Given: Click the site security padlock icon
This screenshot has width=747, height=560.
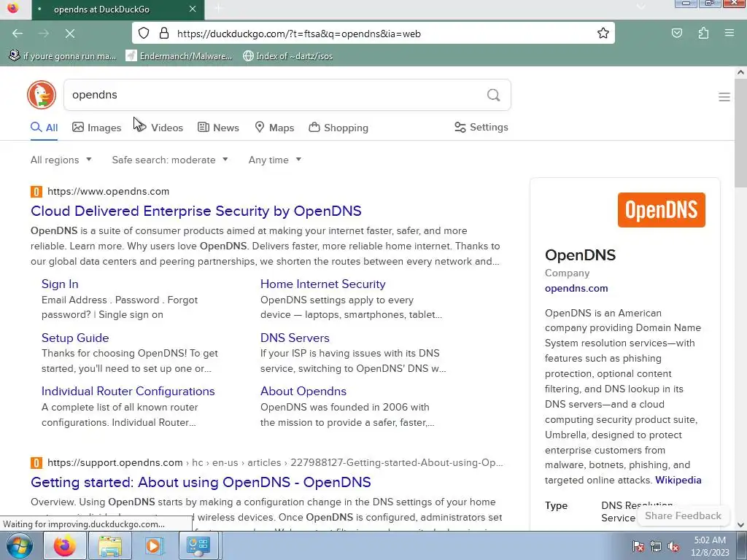Looking at the screenshot, I should pyautogui.click(x=164, y=34).
